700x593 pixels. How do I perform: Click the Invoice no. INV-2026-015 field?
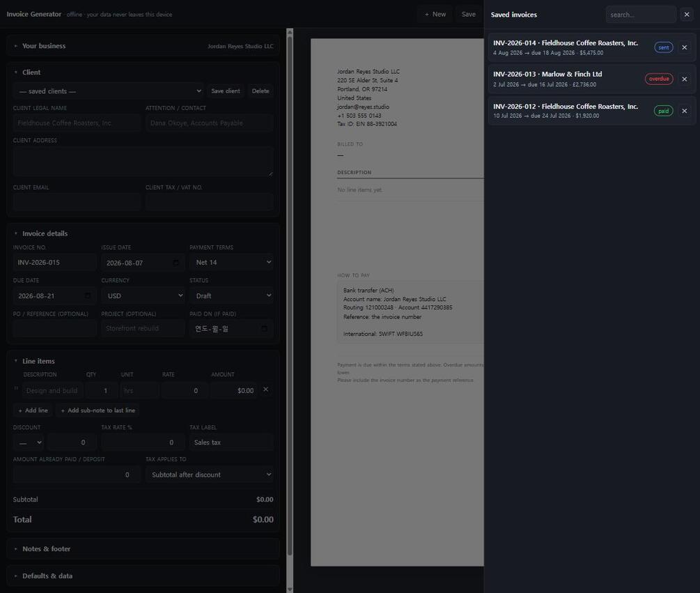(x=54, y=262)
